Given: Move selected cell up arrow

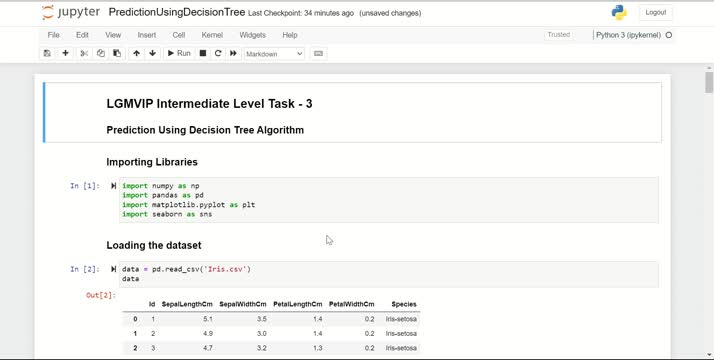Looking at the screenshot, I should [x=136, y=53].
